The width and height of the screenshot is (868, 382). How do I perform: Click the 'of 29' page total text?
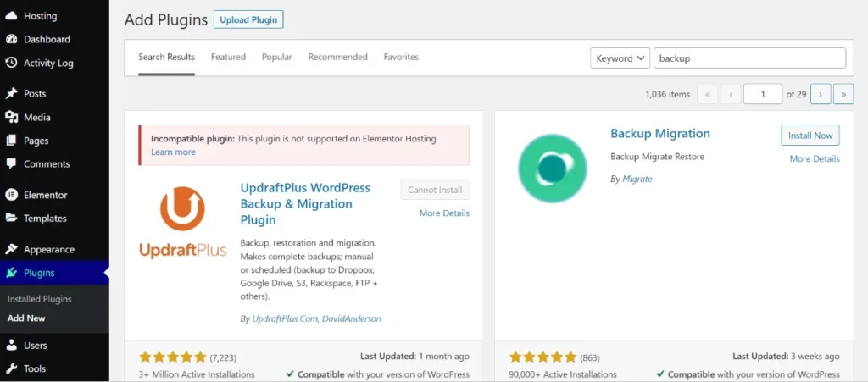click(x=796, y=95)
